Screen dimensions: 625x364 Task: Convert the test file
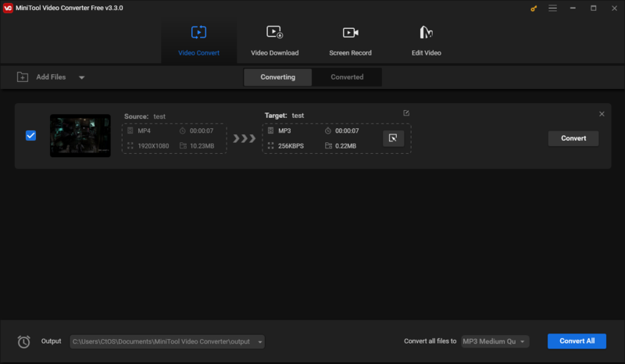(573, 138)
